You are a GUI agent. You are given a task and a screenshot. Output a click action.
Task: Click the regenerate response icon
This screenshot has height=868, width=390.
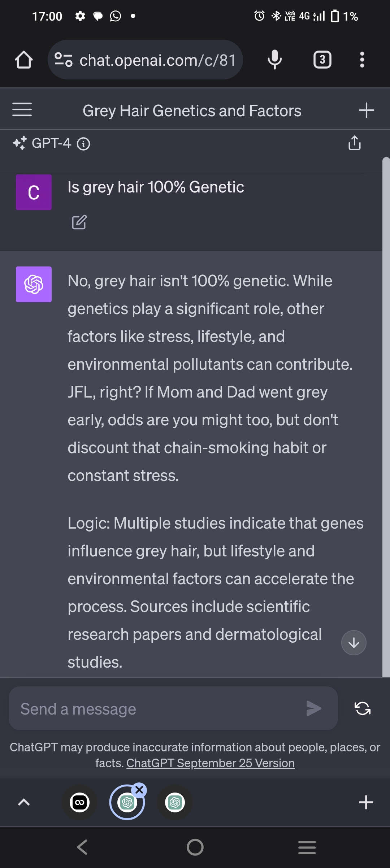pos(363,708)
